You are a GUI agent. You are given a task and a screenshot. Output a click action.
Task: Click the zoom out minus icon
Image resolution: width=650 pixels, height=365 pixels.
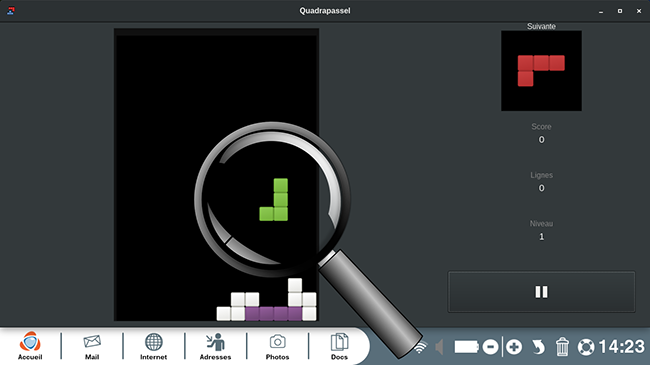[x=490, y=347]
